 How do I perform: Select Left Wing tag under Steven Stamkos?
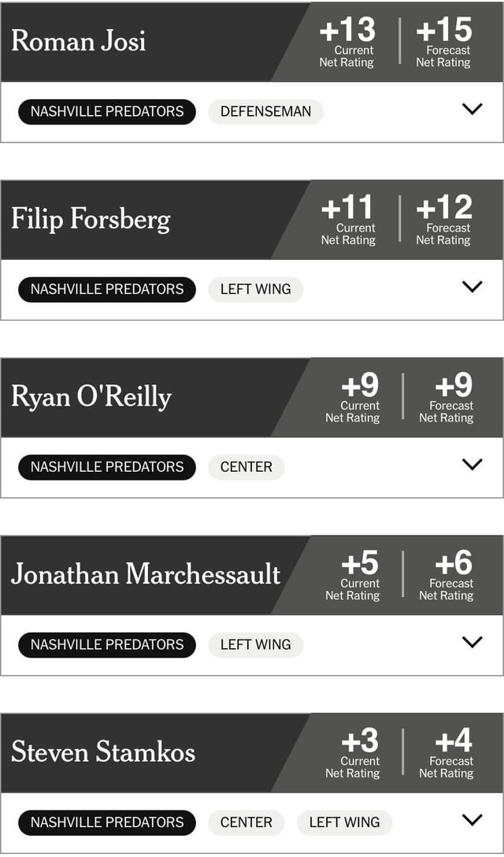point(344,822)
